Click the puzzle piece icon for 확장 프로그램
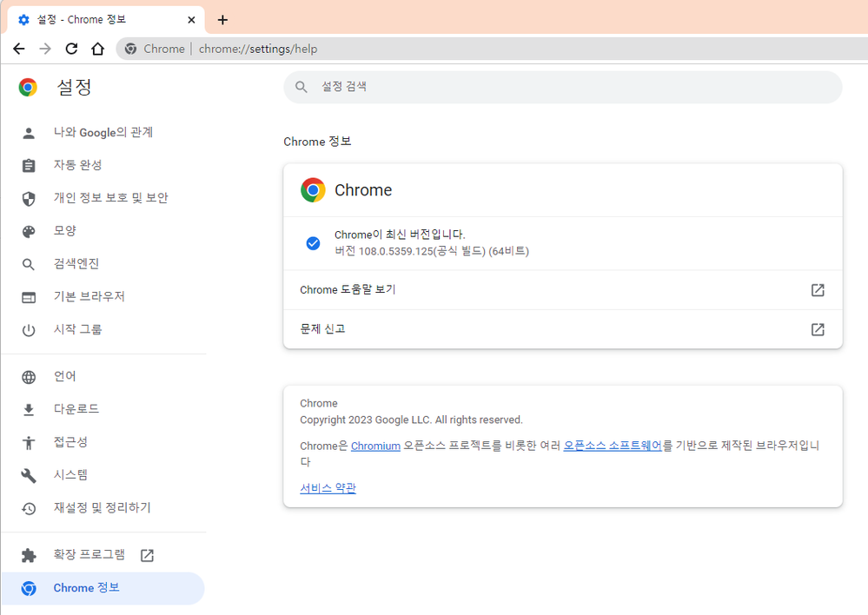This screenshot has width=868, height=615. [28, 555]
